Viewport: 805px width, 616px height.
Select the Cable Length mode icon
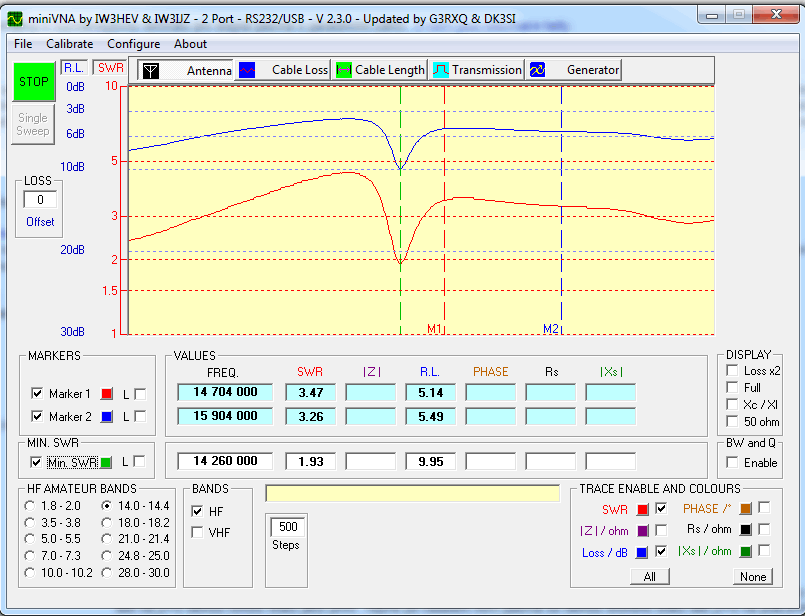click(x=344, y=70)
